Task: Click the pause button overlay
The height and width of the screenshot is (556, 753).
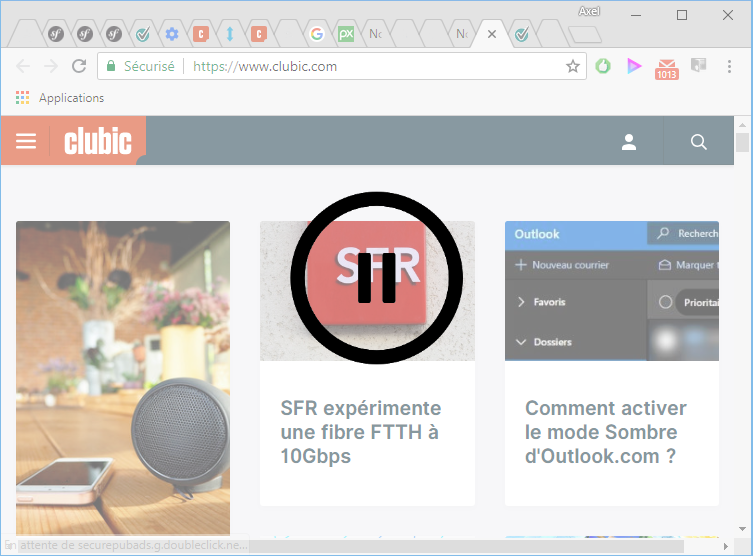Action: (x=376, y=278)
